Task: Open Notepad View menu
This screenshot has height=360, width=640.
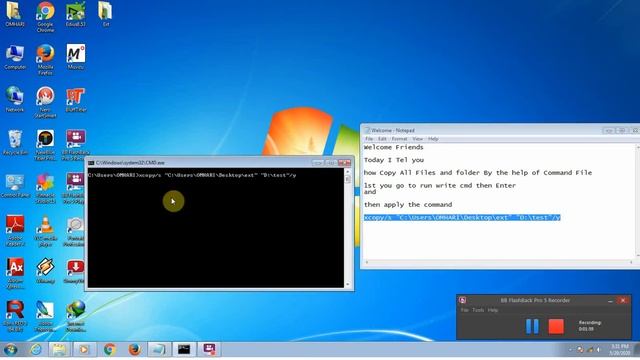Action: click(418, 139)
